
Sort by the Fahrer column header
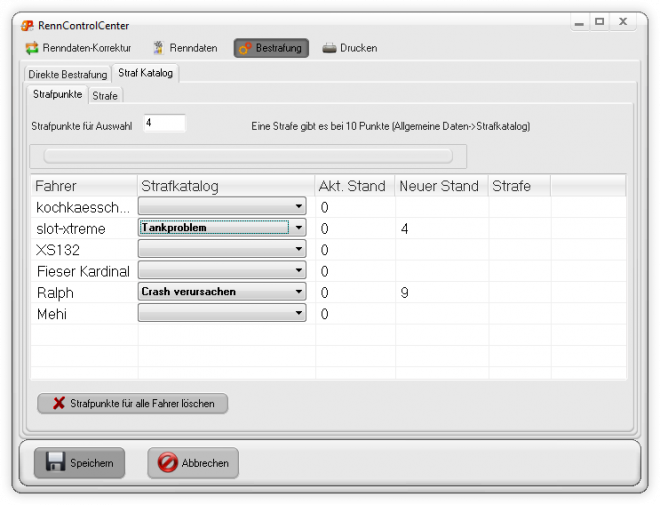click(84, 186)
